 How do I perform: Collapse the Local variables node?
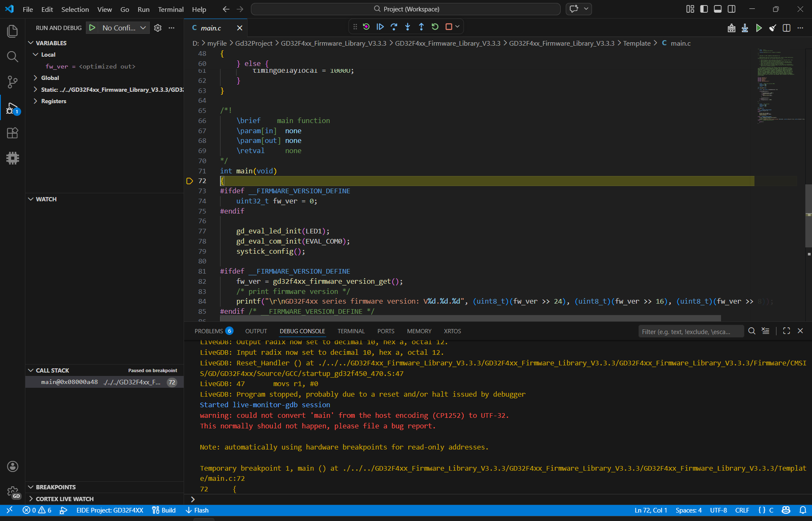point(36,55)
